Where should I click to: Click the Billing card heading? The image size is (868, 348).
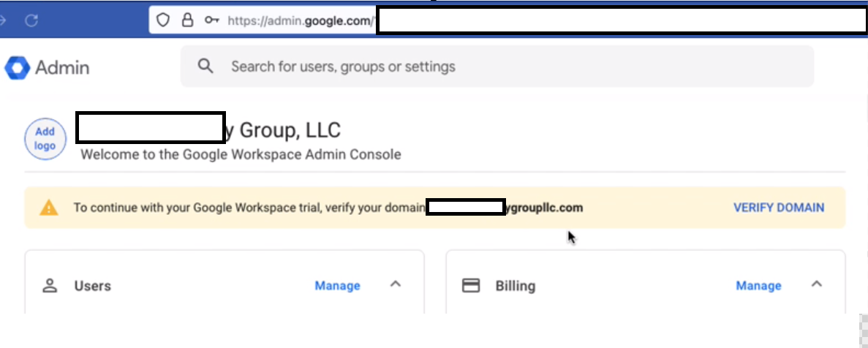(515, 286)
